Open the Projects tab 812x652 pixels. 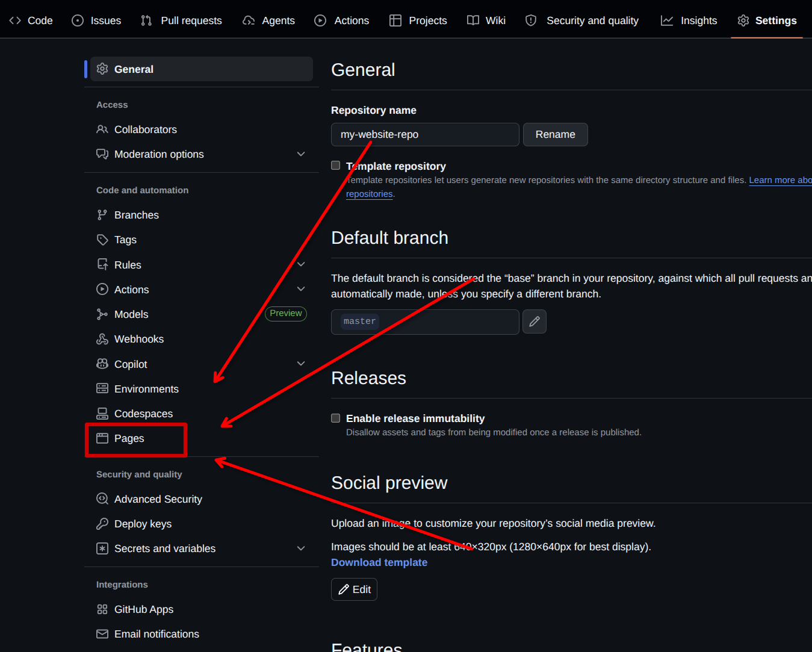(418, 20)
